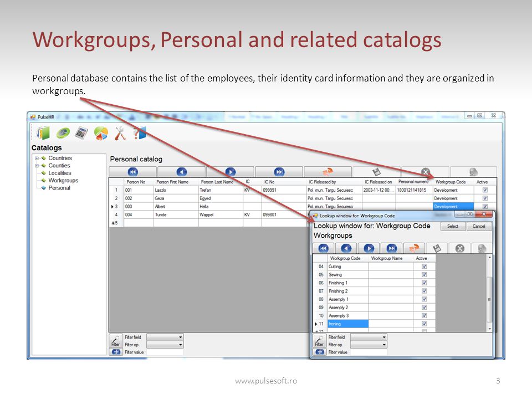Viewport: 532px width, 399px height.
Task: Click blue plus filter button in Lookup window
Action: tap(319, 352)
